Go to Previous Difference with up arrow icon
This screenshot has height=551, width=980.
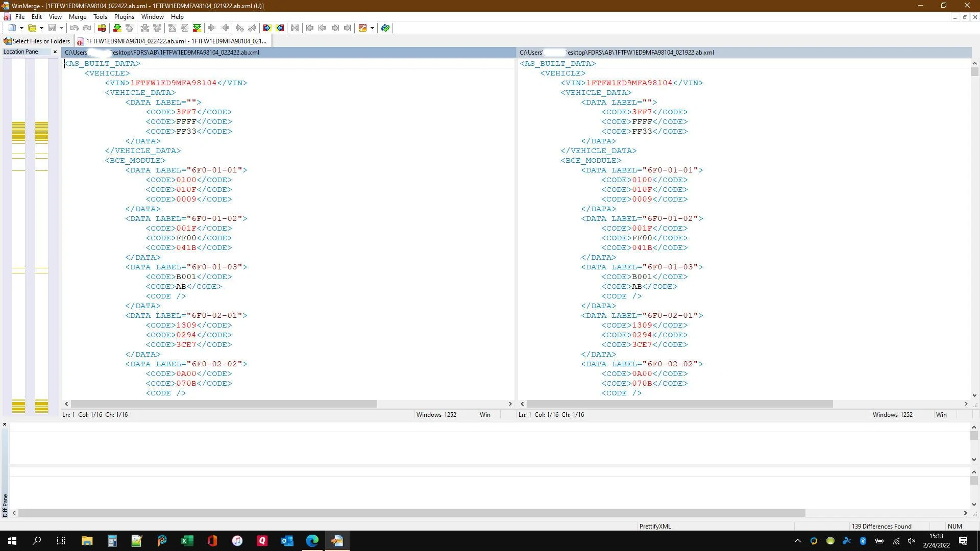130,28
